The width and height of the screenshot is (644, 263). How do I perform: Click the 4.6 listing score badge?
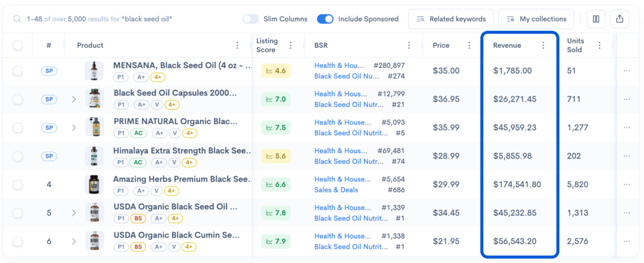pyautogui.click(x=275, y=70)
